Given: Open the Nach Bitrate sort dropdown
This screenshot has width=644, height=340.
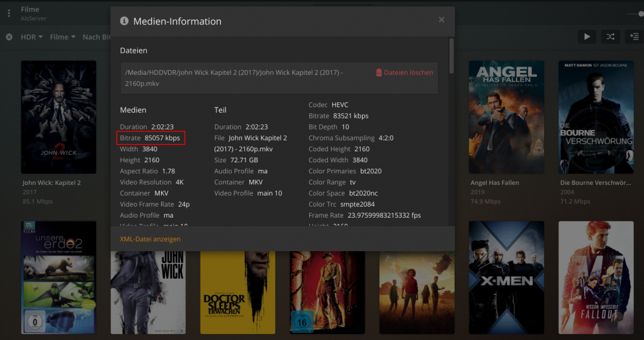Looking at the screenshot, I should [x=97, y=37].
